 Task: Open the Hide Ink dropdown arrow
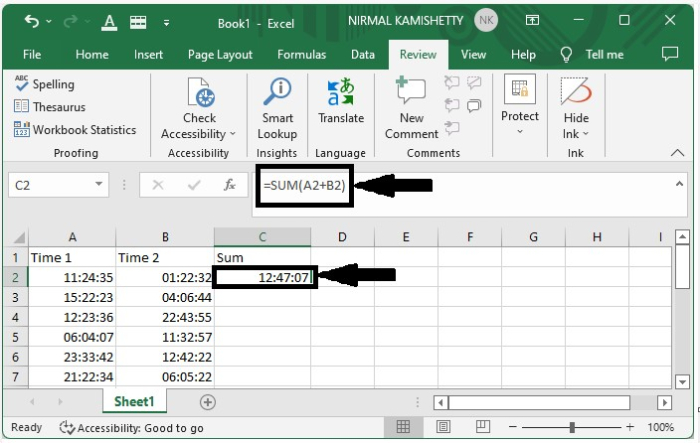click(586, 134)
